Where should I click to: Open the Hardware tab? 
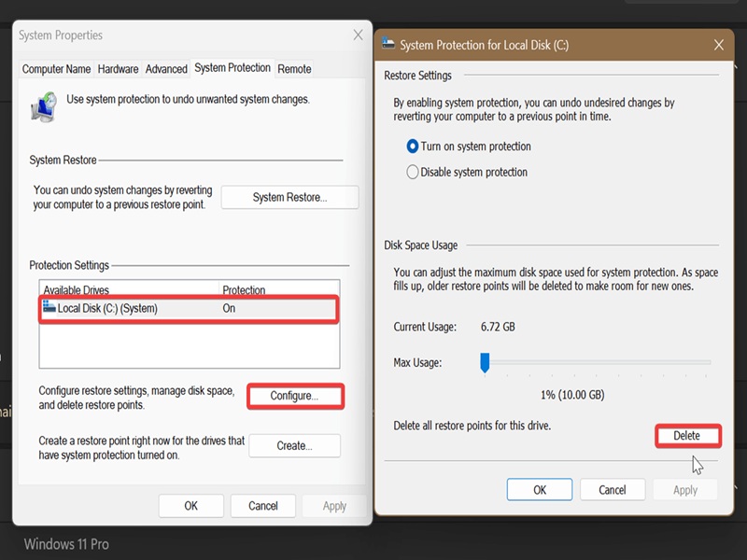click(118, 69)
